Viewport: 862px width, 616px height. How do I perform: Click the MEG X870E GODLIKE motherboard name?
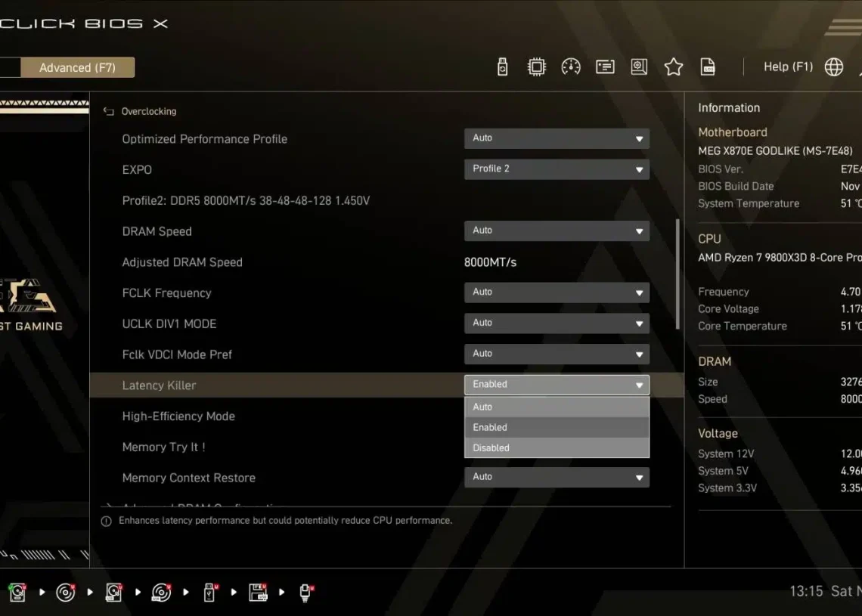click(x=774, y=151)
